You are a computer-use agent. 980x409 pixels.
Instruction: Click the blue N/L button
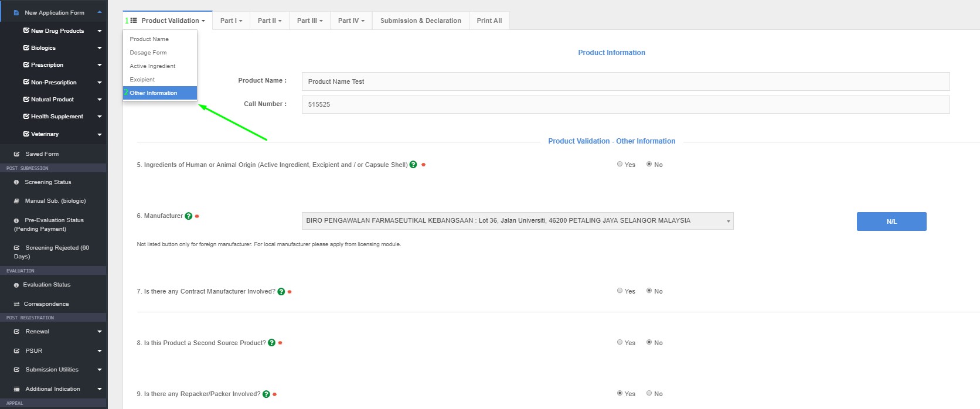pos(891,221)
